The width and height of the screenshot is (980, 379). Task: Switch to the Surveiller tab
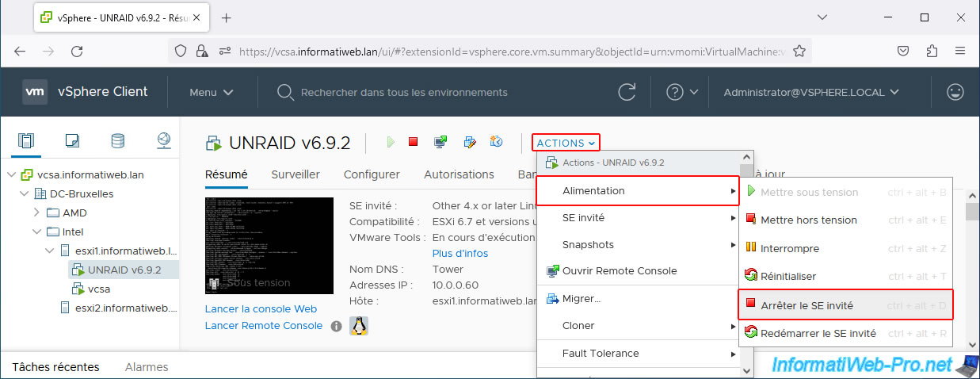pyautogui.click(x=296, y=174)
